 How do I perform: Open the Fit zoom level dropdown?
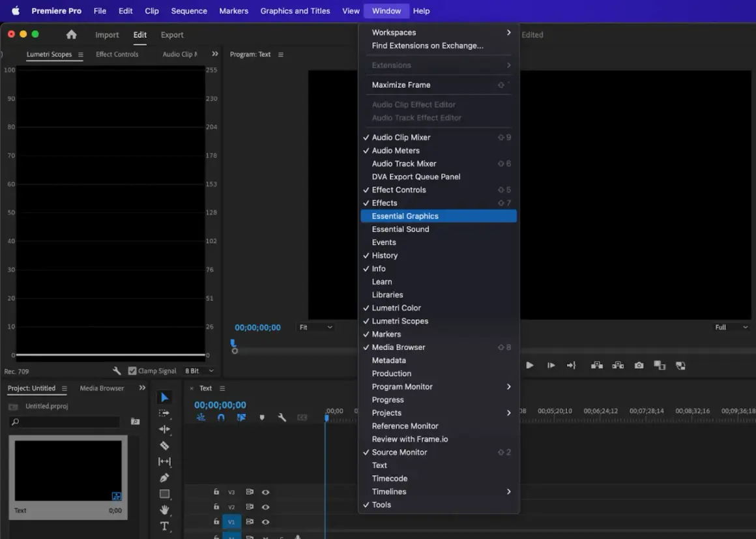pos(315,327)
